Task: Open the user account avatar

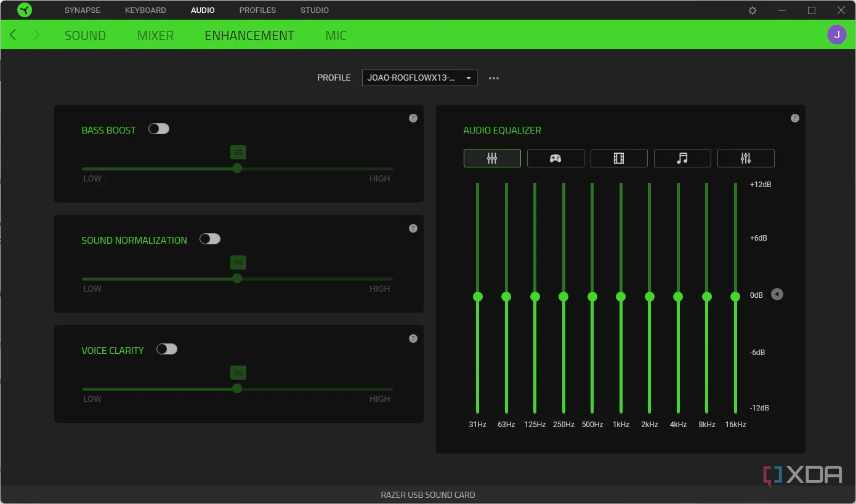Action: click(836, 35)
